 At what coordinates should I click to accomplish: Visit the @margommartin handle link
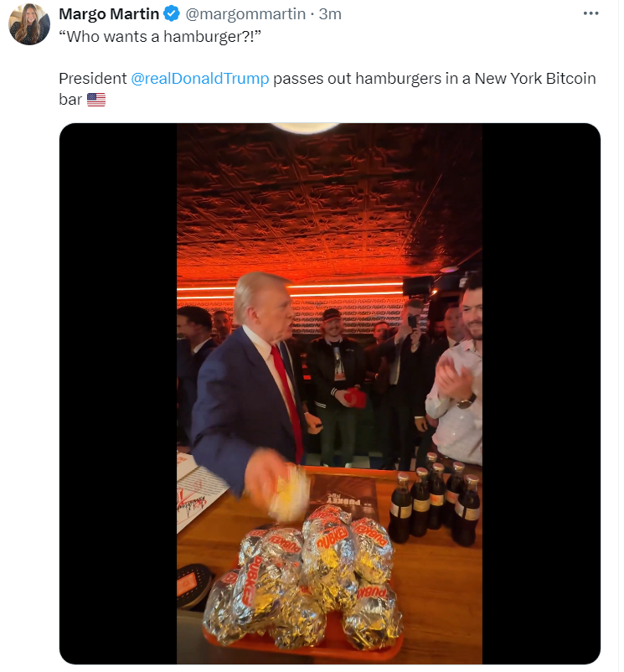click(x=245, y=13)
